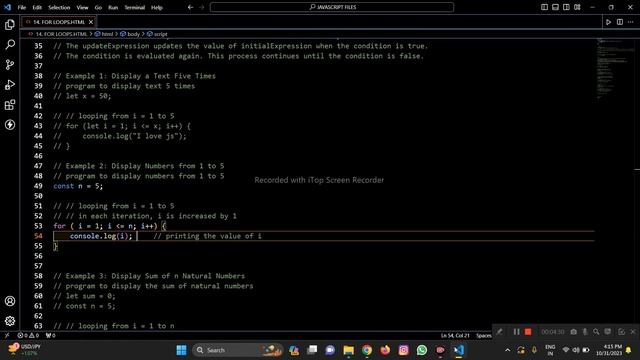Screen dimensions: 640x360
Task: Open the Customize Layout icon
Action: point(577,7)
